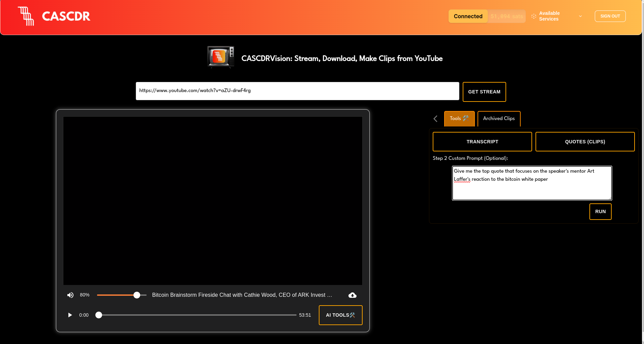The height and width of the screenshot is (344, 644).
Task: Open the AI Tools panel
Action: (340, 315)
